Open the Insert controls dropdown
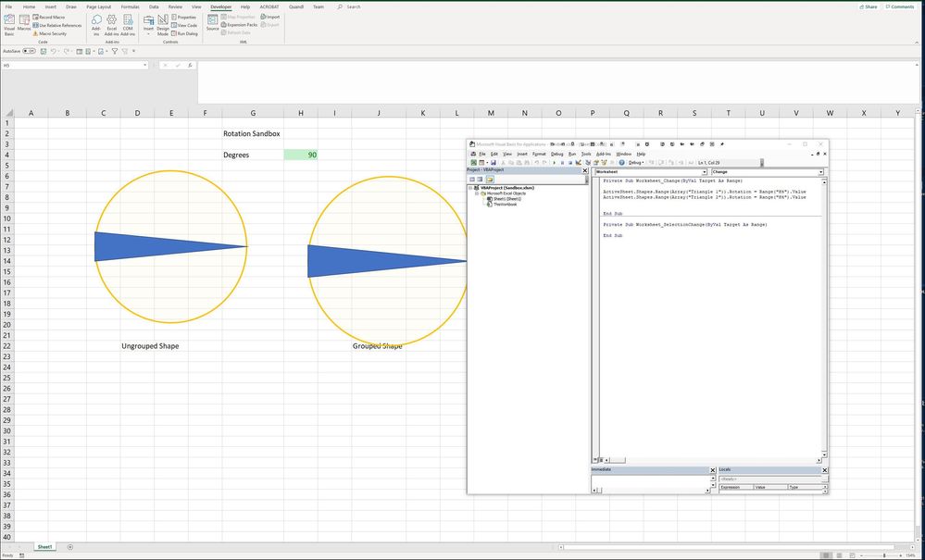Screen dimensions: 925x560 148,25
